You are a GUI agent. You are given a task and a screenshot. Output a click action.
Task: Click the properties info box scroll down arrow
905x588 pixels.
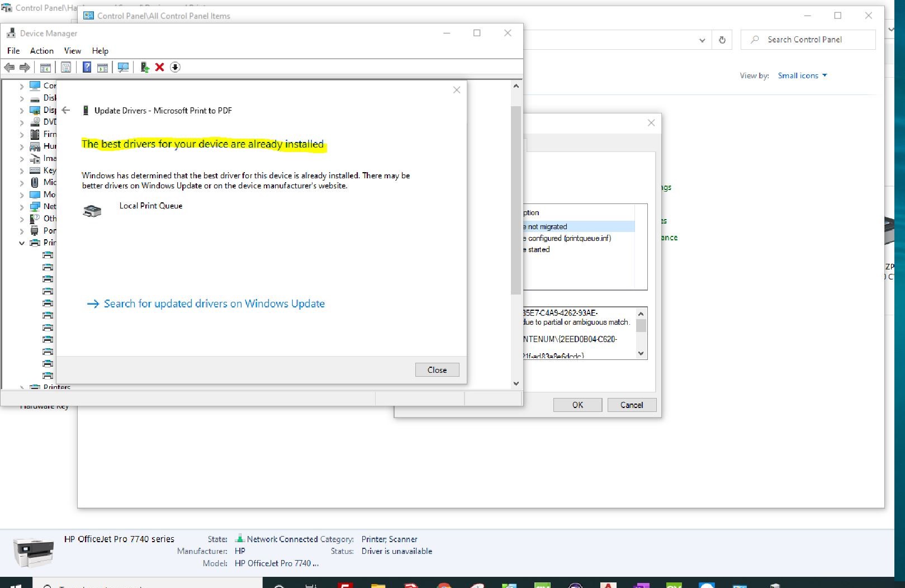[x=641, y=353]
